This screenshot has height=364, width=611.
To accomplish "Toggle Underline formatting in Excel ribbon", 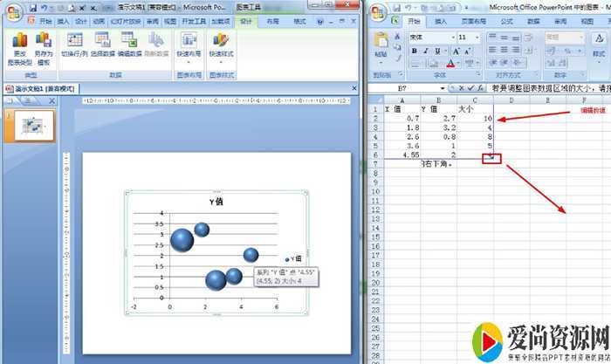I will (x=437, y=51).
